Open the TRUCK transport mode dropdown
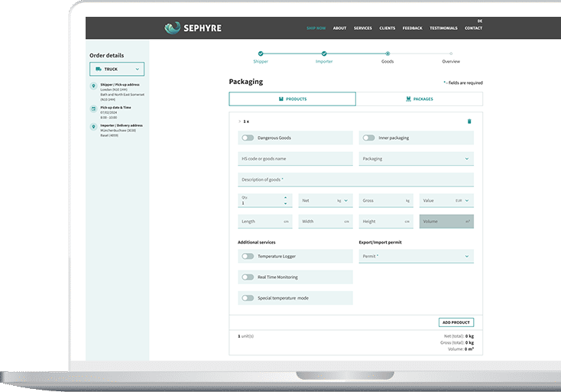 [x=116, y=69]
